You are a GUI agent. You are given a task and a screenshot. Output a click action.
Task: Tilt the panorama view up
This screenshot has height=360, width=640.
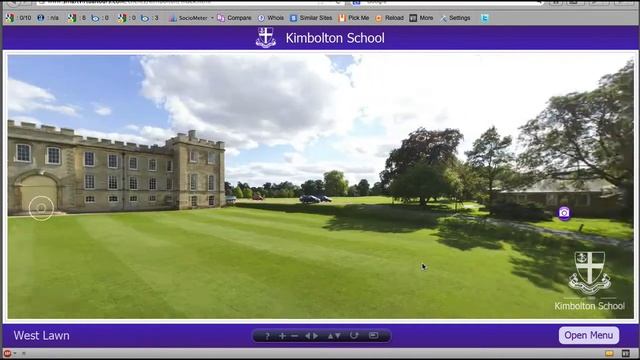pyautogui.click(x=331, y=336)
